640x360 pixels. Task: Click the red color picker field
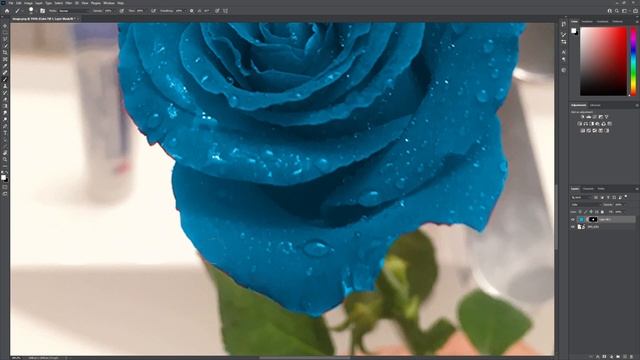point(603,62)
